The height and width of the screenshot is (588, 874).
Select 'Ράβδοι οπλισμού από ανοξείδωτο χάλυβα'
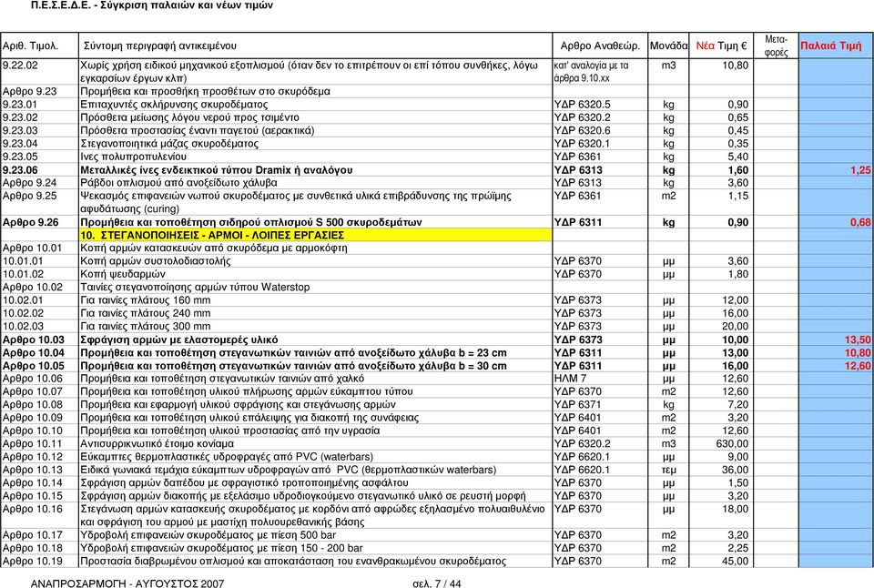178,183
